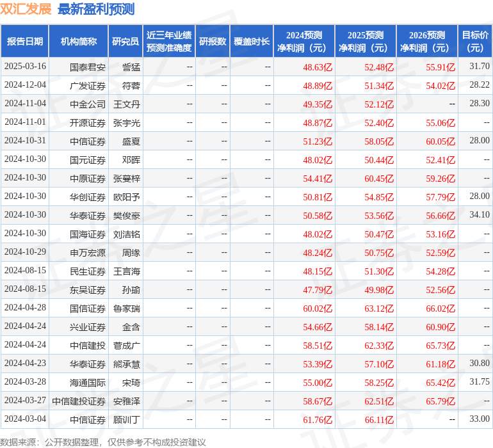Select the 49.35亿 profit value
The width and height of the screenshot is (493, 448).
(x=318, y=104)
